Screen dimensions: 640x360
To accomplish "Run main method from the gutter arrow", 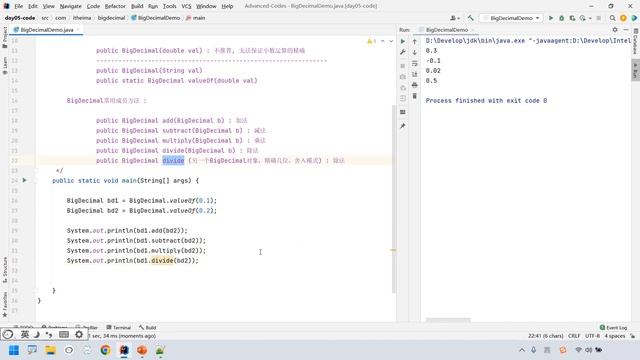I will [x=24, y=180].
